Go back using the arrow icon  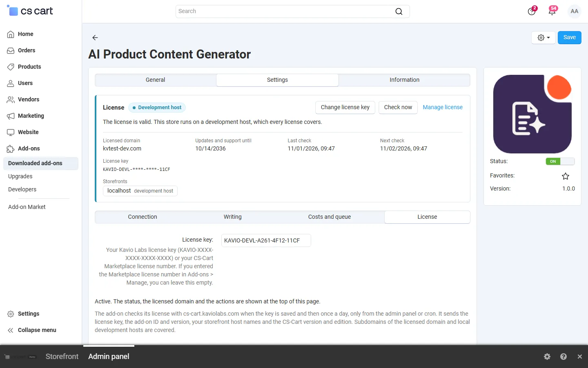[x=95, y=38]
